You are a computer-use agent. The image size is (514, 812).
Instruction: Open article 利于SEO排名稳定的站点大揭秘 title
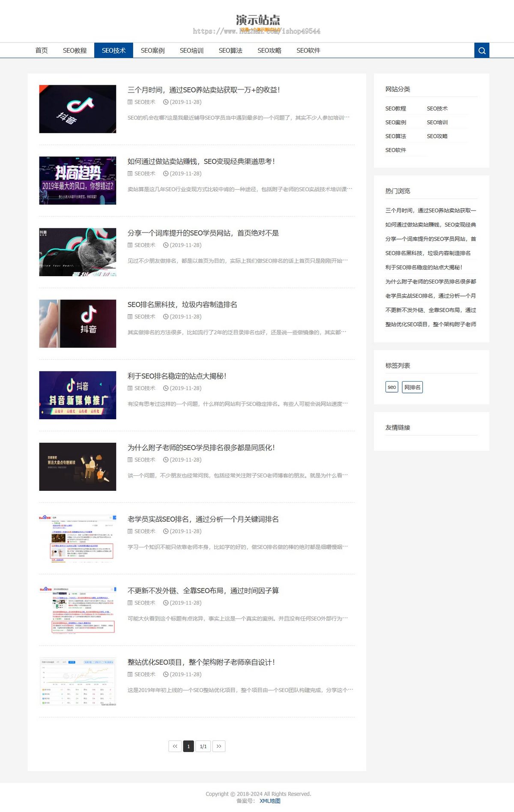coord(177,376)
